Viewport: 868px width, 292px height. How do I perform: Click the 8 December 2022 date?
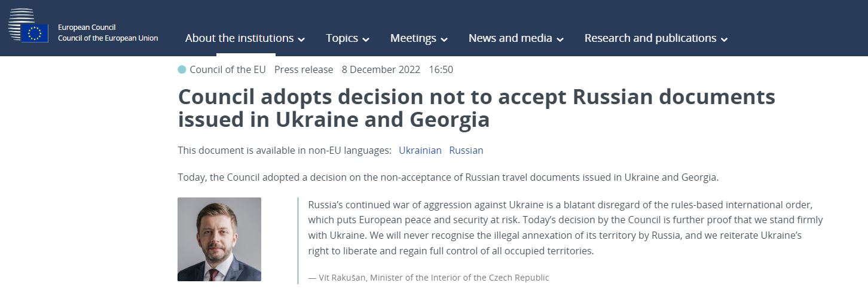point(381,69)
